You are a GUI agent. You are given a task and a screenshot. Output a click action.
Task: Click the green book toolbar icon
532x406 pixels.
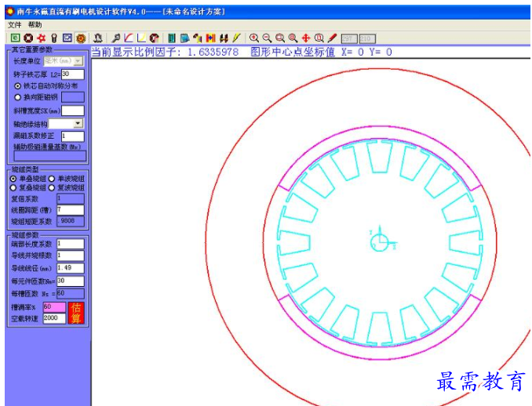(x=172, y=38)
